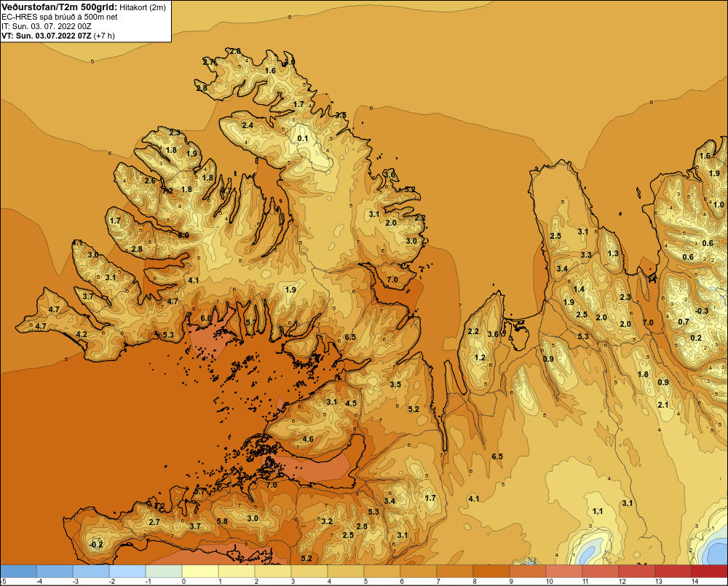Image resolution: width=728 pixels, height=586 pixels.
Task: Click the 4.6 temperature value
Action: coord(308,439)
